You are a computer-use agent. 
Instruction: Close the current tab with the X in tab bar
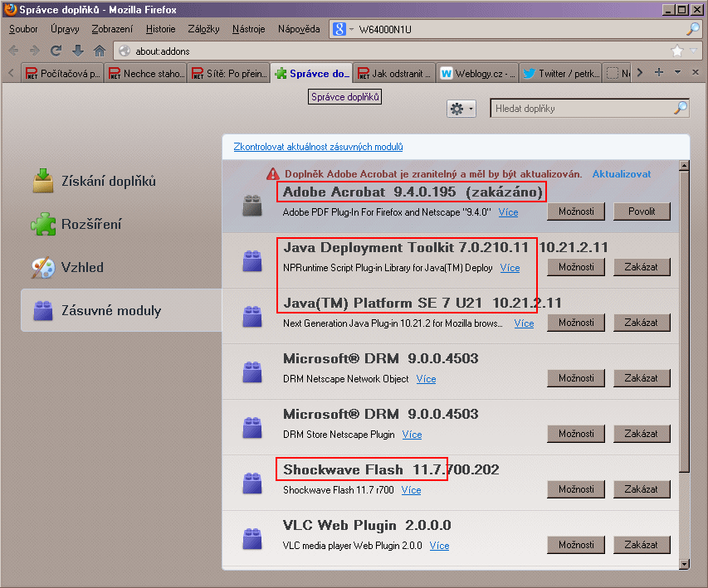pyautogui.click(x=696, y=72)
